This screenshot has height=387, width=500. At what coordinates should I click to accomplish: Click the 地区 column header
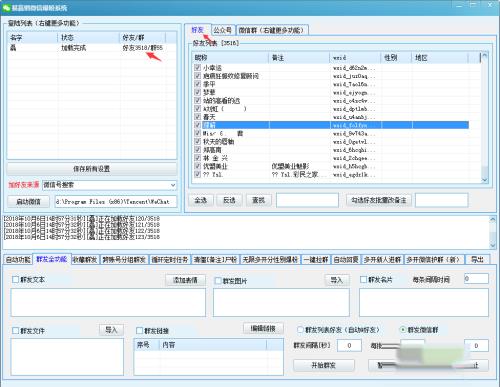point(440,58)
